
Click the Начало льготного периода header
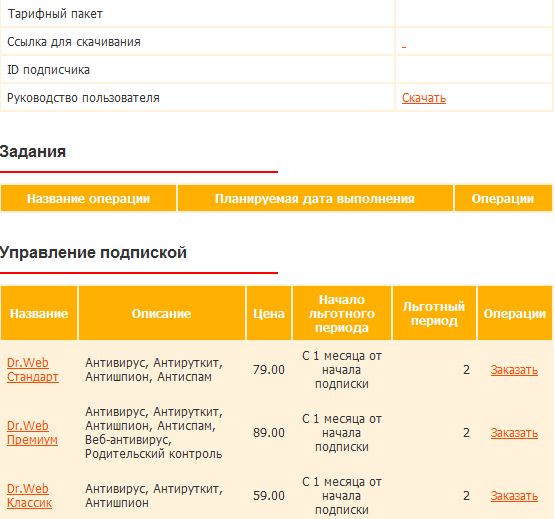pos(342,313)
